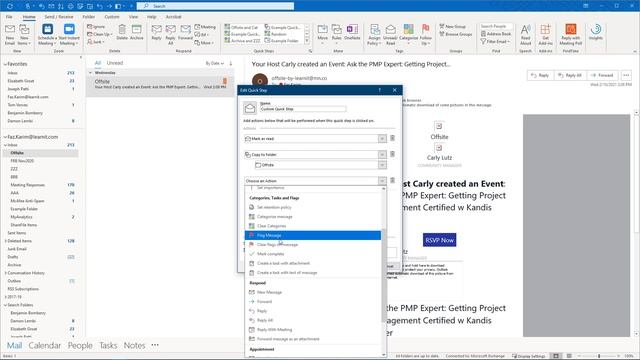Open the Choose an Action dropdown
640x360 pixels.
[382, 181]
